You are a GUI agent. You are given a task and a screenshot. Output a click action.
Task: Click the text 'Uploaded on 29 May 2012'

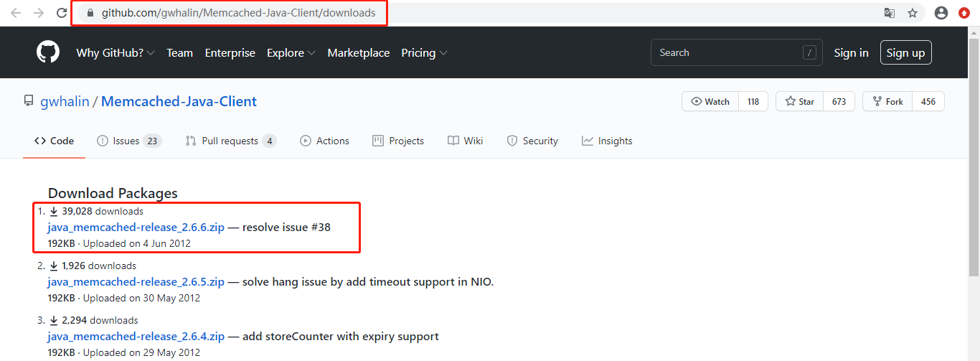point(142,352)
